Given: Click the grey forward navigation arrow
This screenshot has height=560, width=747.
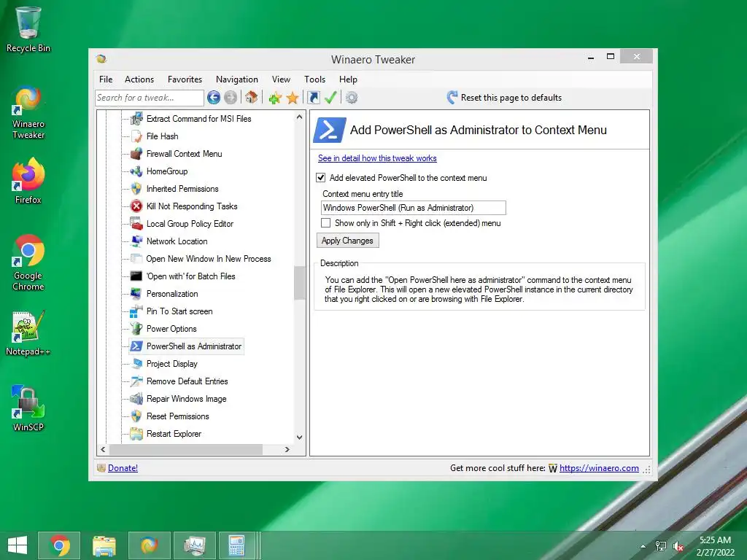Looking at the screenshot, I should [x=231, y=98].
